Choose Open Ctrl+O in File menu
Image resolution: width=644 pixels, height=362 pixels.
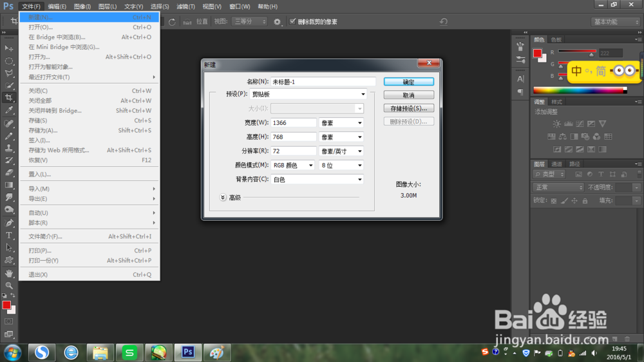(x=90, y=27)
